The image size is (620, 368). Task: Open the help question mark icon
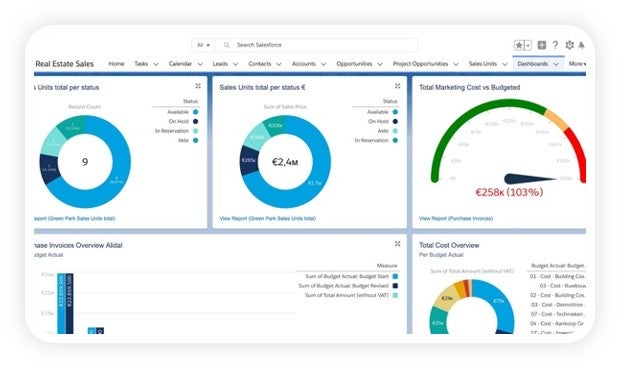point(555,45)
